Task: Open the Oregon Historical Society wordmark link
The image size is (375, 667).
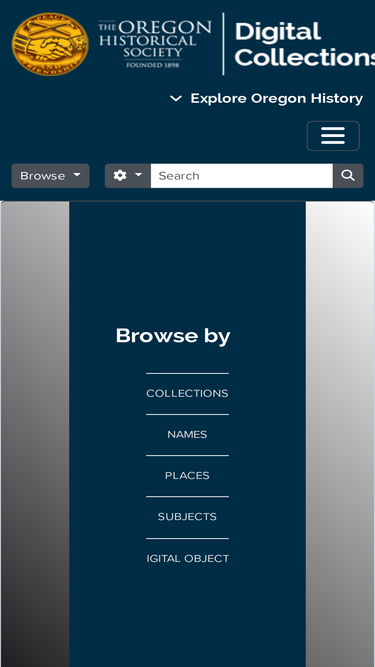Action: [x=154, y=44]
